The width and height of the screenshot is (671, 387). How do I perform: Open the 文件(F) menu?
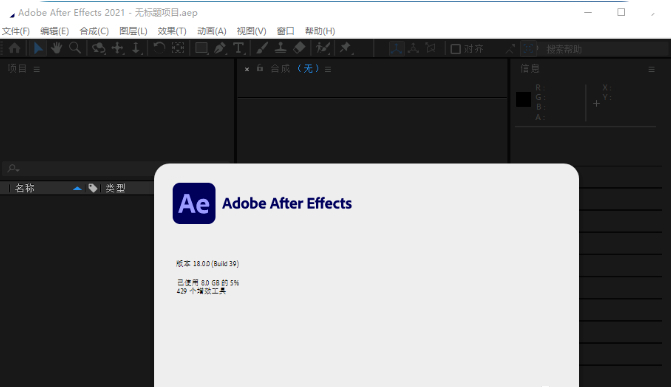(16, 31)
